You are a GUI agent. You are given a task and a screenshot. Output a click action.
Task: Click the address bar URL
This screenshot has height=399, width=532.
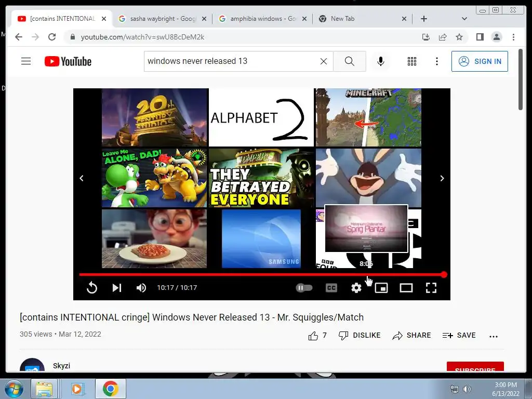pos(142,37)
